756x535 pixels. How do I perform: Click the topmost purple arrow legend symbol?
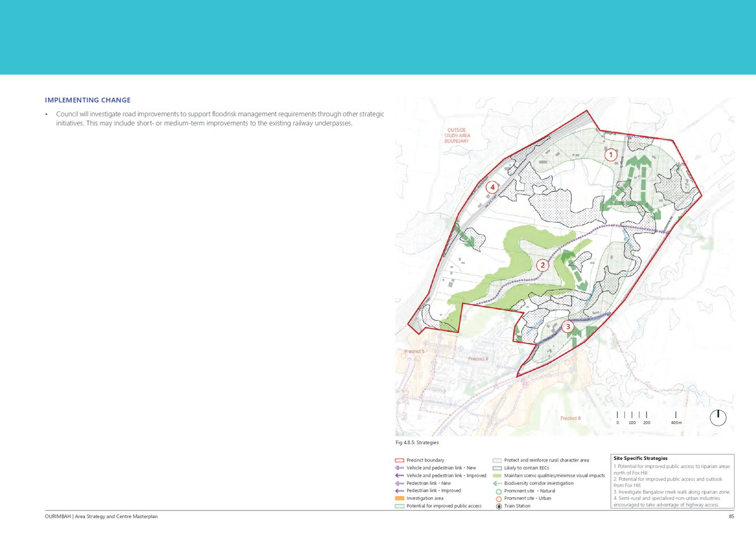pyautogui.click(x=399, y=468)
